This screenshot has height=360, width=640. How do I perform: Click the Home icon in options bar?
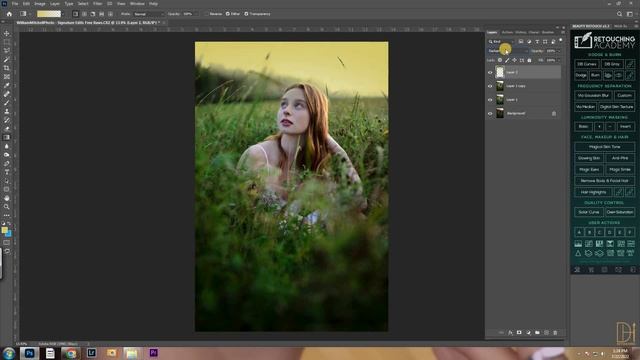coord(9,14)
